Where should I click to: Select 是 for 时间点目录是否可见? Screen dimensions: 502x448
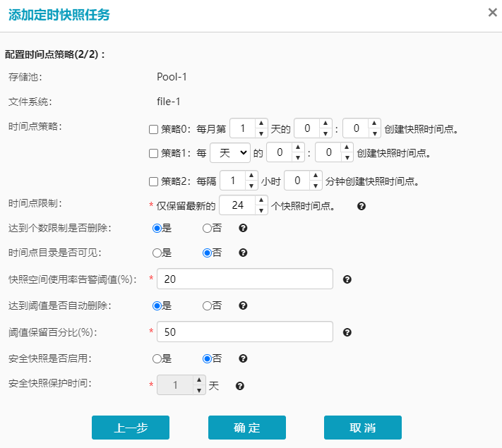[x=157, y=253]
